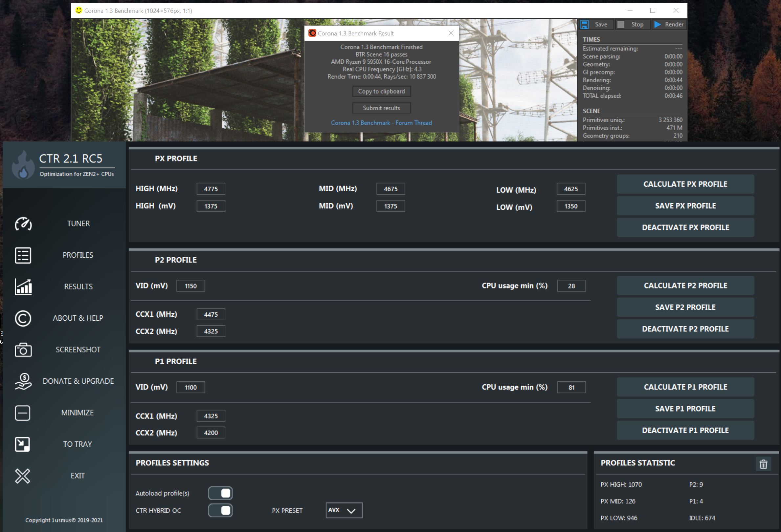Click the P2 VID (mV) input field
Screen dimensions: 781x532
[190, 286]
